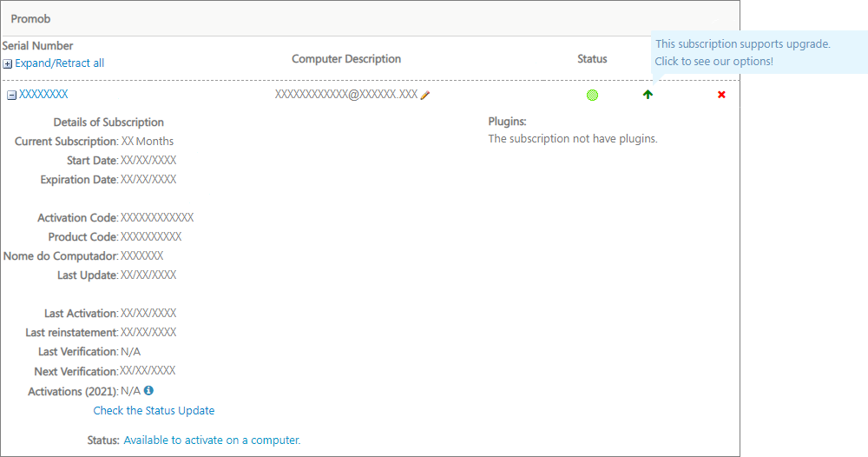Viewport: 868px width, 457px height.
Task: Select the Activations (2021) N/A value
Action: tap(131, 391)
